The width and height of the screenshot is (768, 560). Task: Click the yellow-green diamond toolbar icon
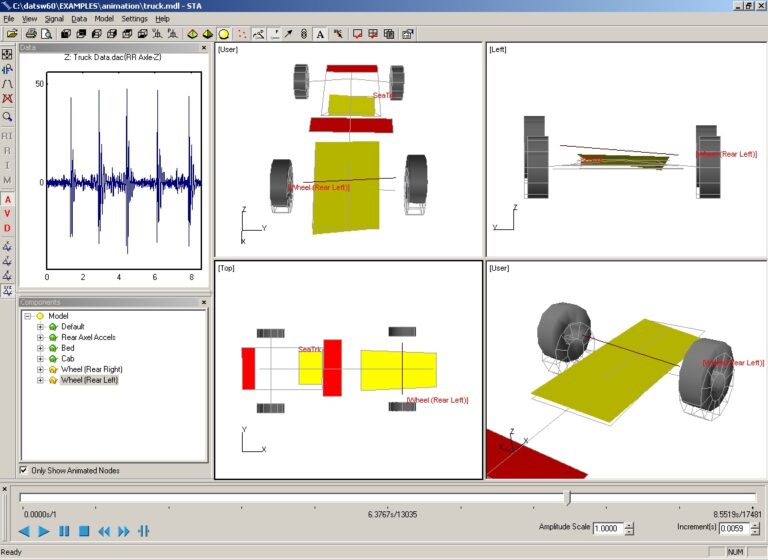click(208, 34)
